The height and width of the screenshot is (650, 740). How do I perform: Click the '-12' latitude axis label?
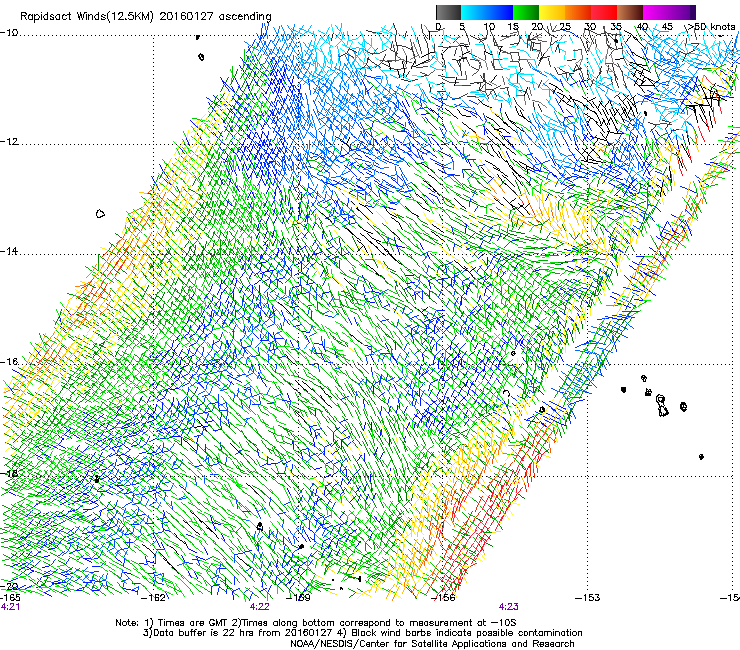9,142
